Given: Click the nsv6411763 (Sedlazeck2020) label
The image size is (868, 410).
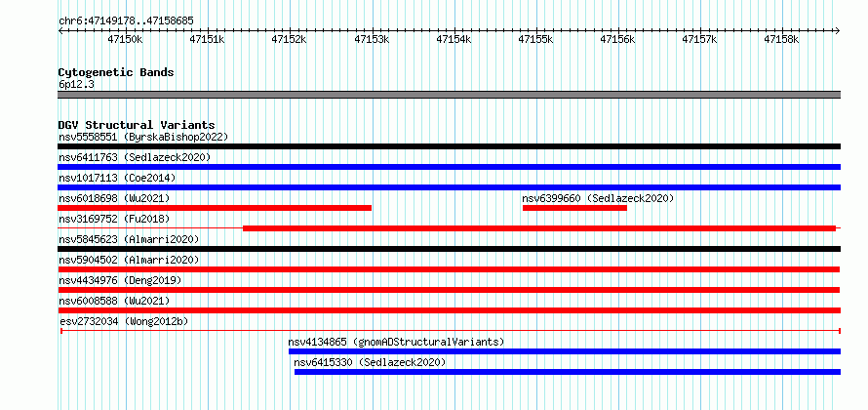Looking at the screenshot, I should click(x=135, y=157).
